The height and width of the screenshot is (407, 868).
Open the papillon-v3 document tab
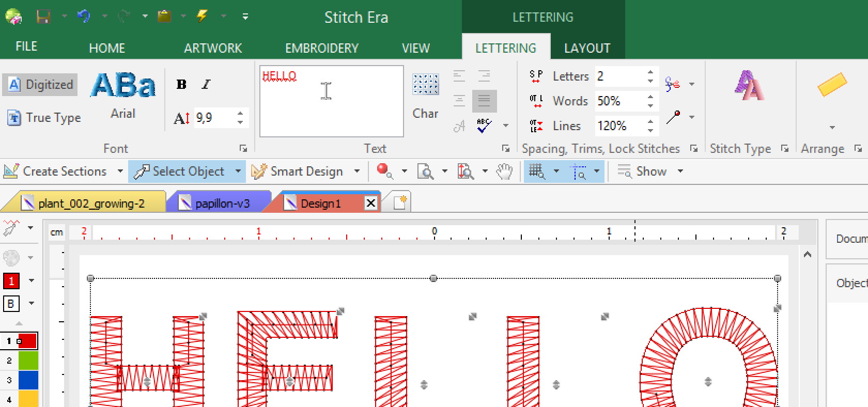pyautogui.click(x=222, y=203)
